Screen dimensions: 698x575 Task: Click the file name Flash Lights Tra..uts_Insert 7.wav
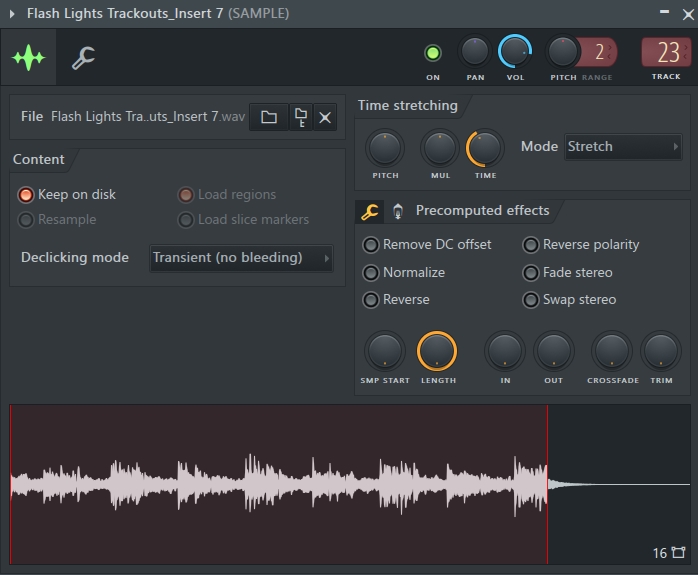[148, 117]
